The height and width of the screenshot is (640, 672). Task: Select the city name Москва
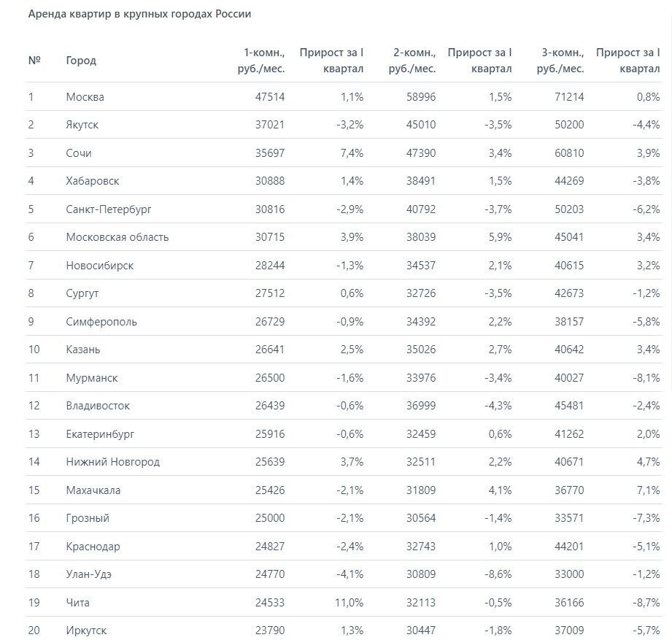coord(85,97)
